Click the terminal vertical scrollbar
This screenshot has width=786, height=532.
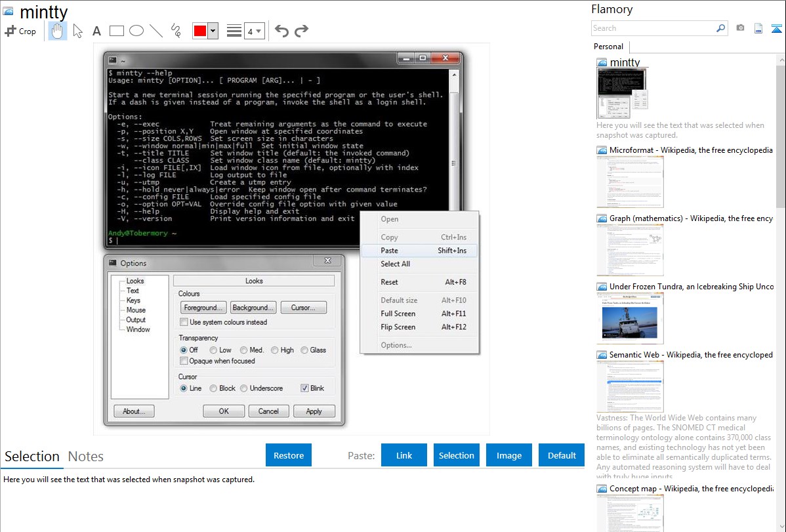[x=454, y=140]
